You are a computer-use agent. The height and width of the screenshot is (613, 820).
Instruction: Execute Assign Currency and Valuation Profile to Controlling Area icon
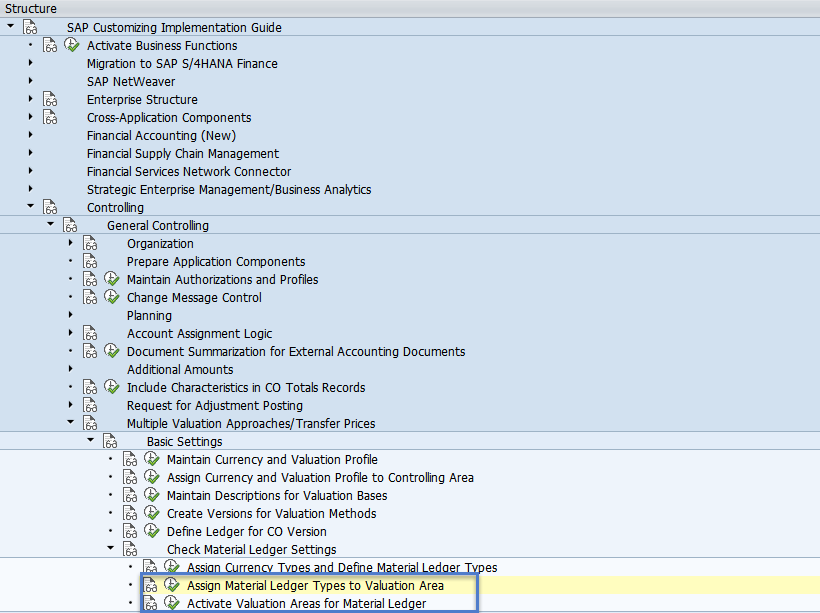point(152,477)
